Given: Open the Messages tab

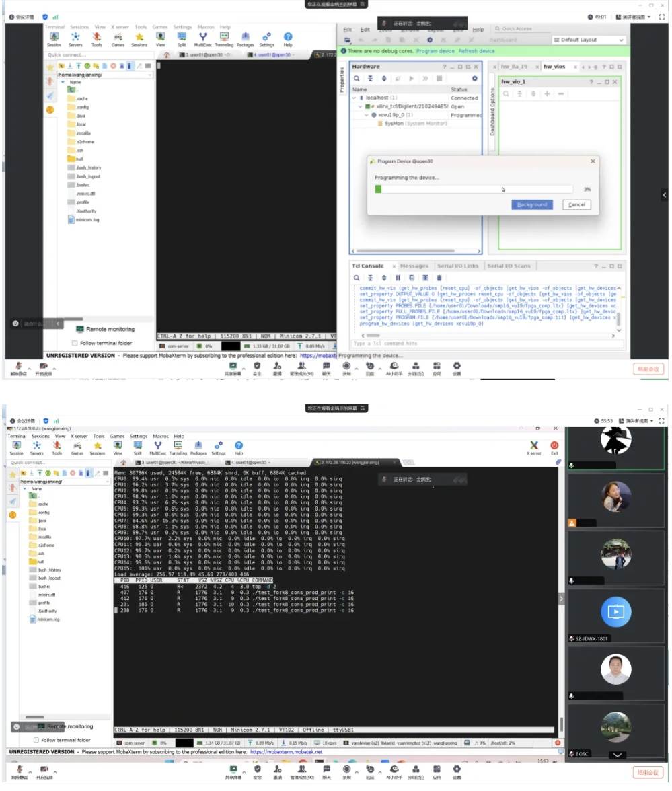Looking at the screenshot, I should (x=414, y=266).
